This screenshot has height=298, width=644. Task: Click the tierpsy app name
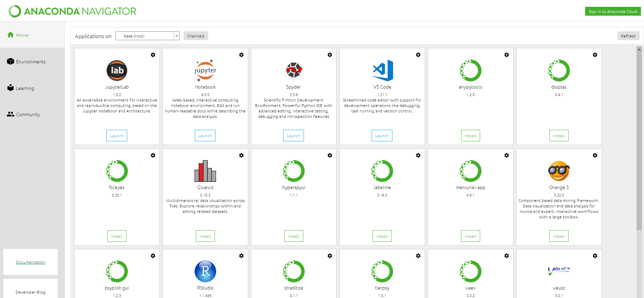382,288
